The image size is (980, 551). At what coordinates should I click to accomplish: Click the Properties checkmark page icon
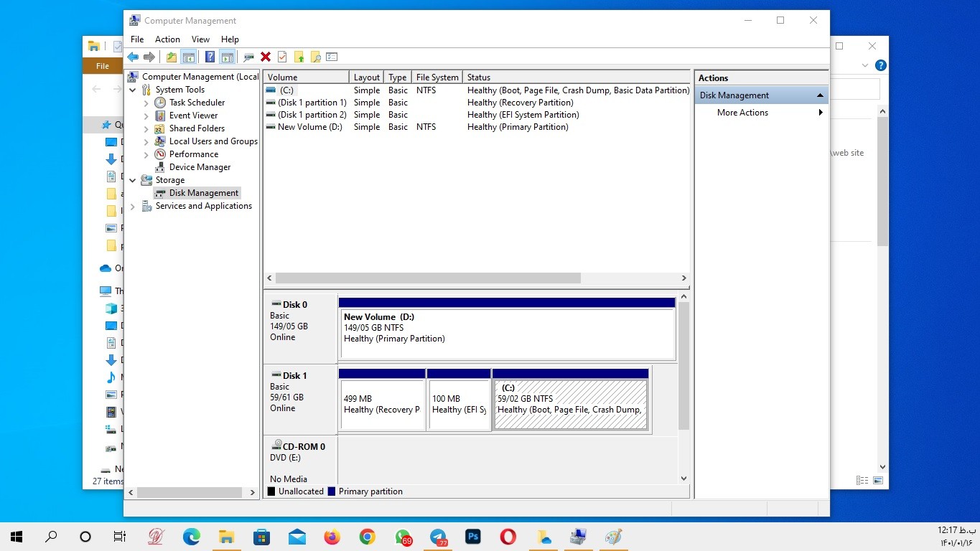click(282, 57)
